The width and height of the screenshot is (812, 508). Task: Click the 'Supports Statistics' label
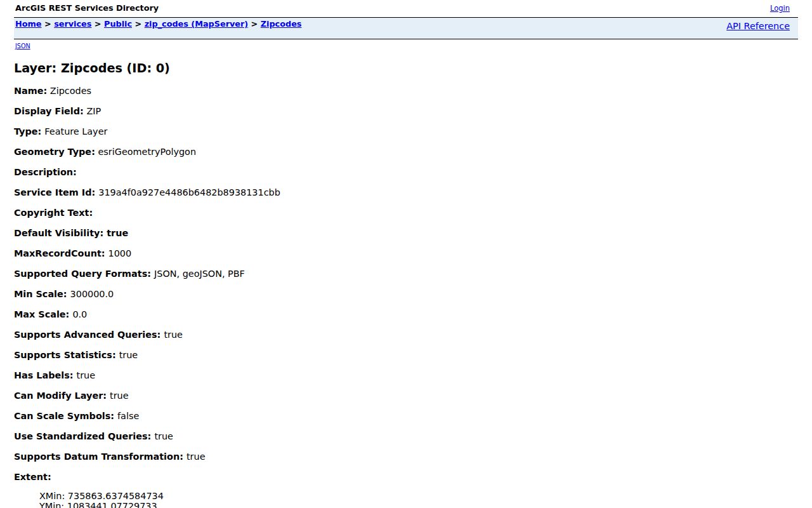click(x=65, y=355)
